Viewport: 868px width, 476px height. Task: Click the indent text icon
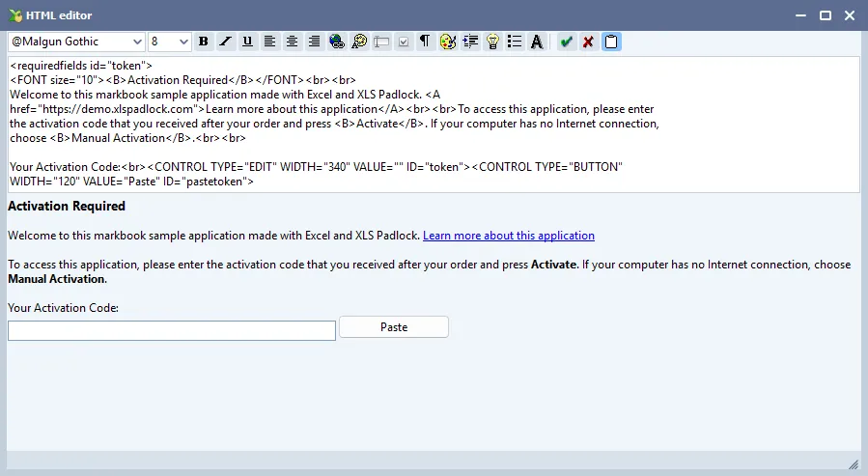coord(470,42)
